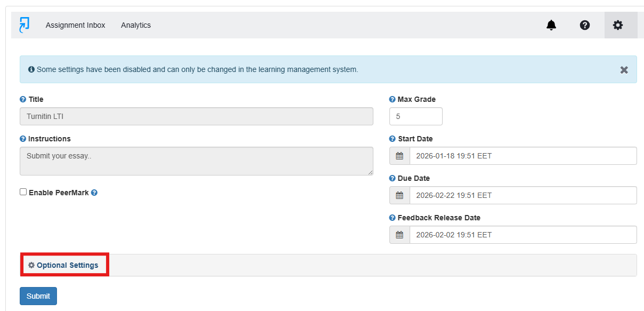Viewport: 644px width, 311px height.
Task: Click Start Date calendar icon
Action: pos(400,156)
